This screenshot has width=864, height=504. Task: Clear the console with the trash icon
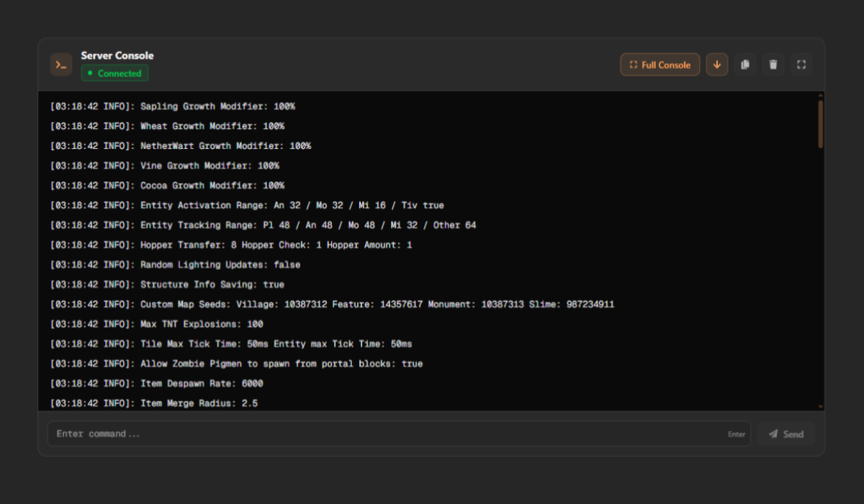(x=773, y=64)
